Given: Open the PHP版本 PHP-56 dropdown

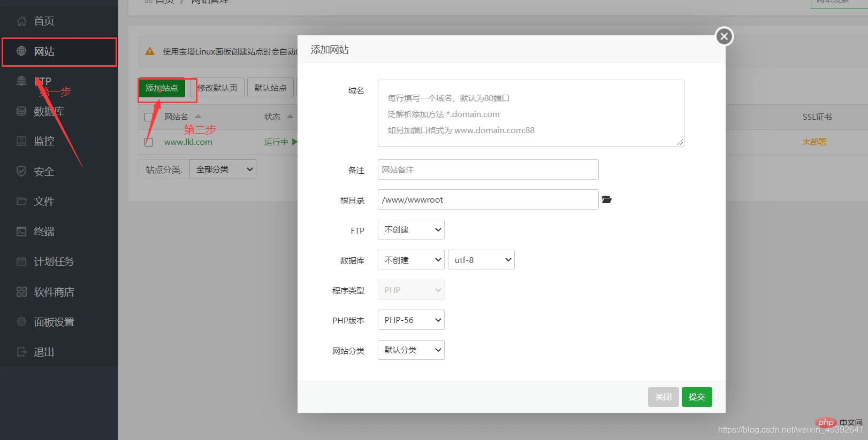Looking at the screenshot, I should tap(411, 320).
